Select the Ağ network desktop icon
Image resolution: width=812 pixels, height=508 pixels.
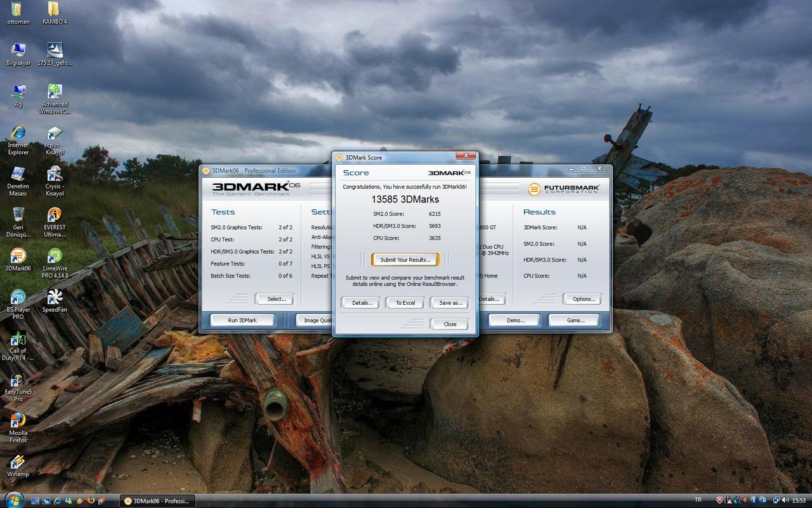tap(18, 95)
